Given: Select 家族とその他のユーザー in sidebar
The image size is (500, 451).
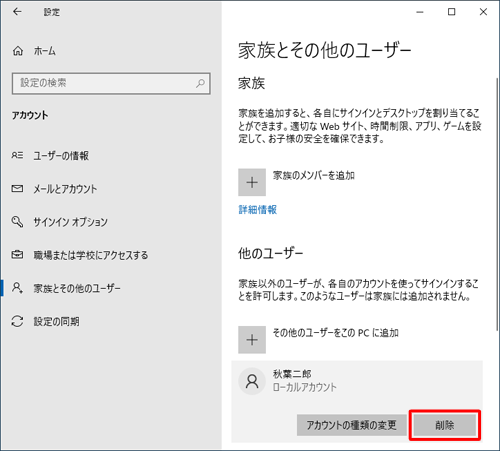Looking at the screenshot, I should (77, 288).
